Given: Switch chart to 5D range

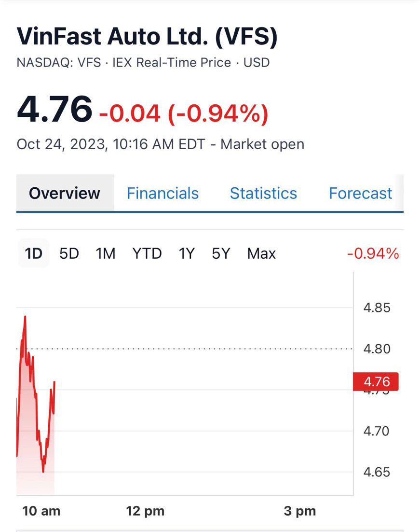Looking at the screenshot, I should (x=69, y=253).
